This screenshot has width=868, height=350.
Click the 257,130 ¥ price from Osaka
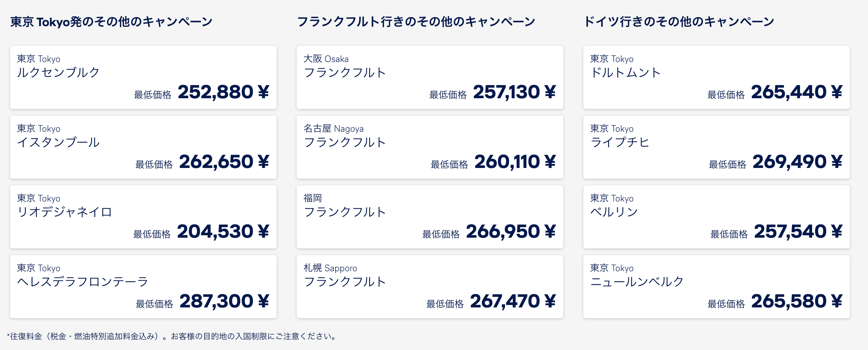[514, 92]
